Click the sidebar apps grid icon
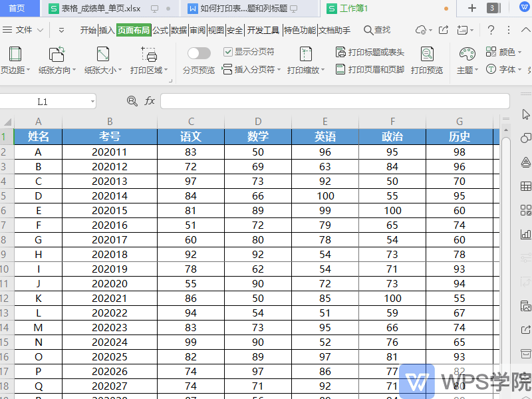 (525, 210)
